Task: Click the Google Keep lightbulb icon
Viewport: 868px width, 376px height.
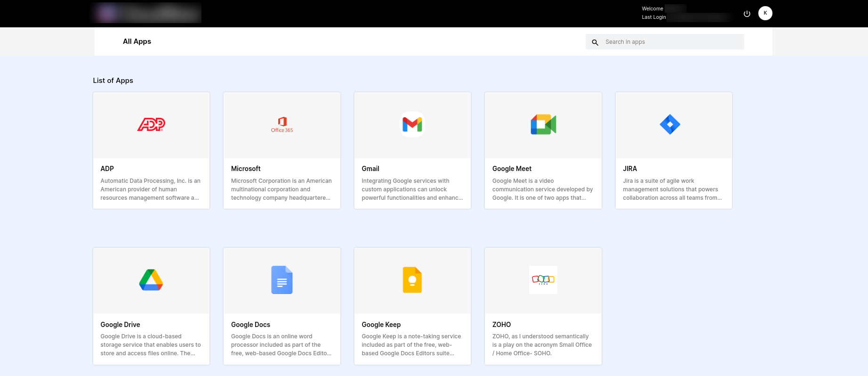Action: pos(412,280)
